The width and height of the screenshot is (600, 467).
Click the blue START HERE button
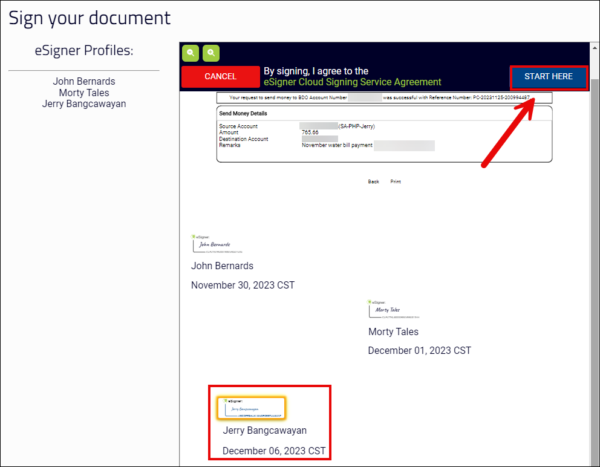tap(548, 77)
